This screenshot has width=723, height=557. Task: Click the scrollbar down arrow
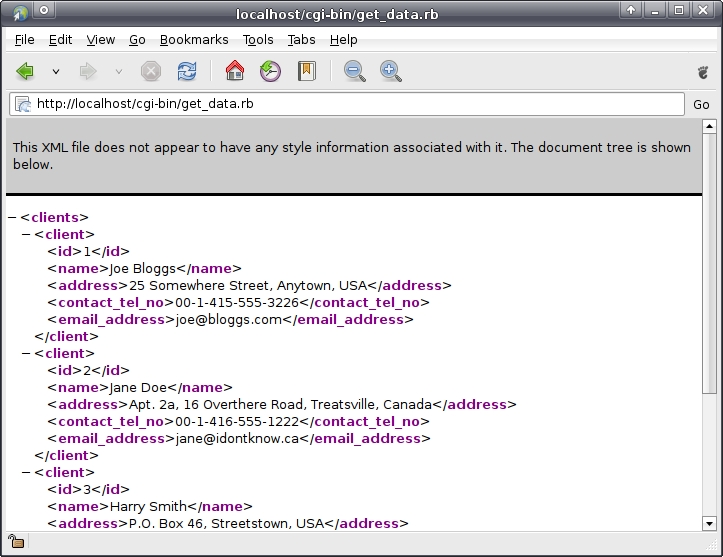(709, 523)
